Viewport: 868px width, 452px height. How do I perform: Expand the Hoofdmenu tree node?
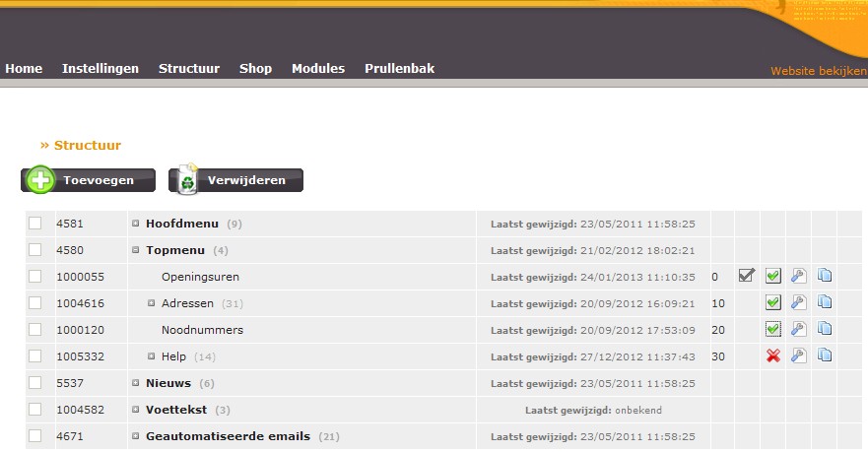tap(135, 224)
